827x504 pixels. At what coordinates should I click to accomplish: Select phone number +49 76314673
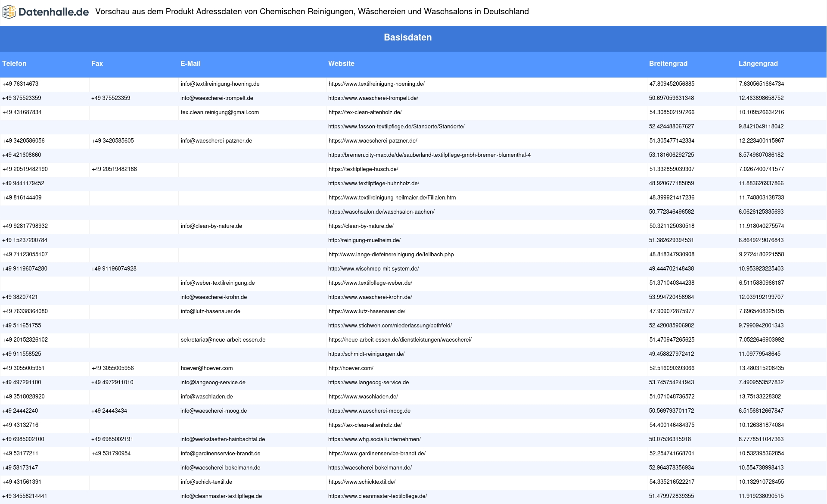pos(20,84)
